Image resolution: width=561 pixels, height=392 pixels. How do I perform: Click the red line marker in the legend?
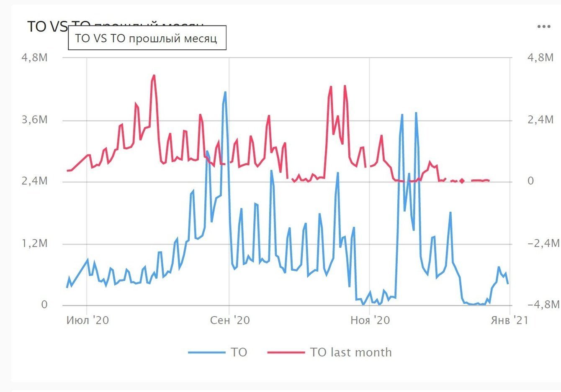[286, 353]
